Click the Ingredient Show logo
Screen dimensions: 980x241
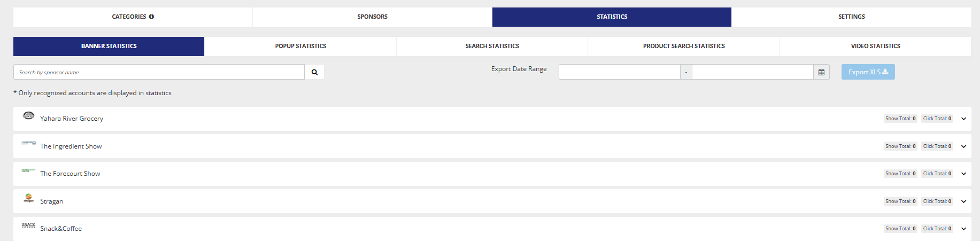pyautogui.click(x=29, y=143)
